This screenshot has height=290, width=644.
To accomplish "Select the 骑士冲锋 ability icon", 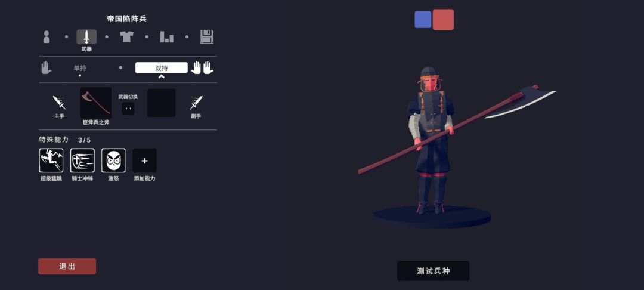I will [82, 160].
